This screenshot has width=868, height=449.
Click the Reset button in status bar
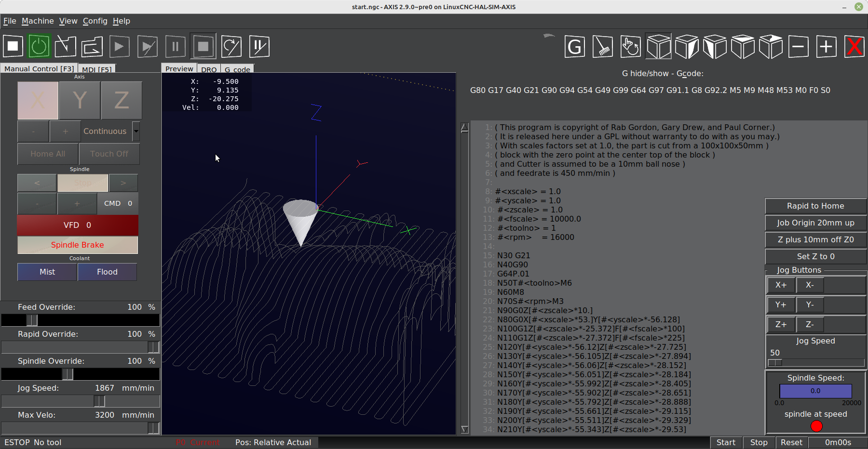tap(791, 442)
